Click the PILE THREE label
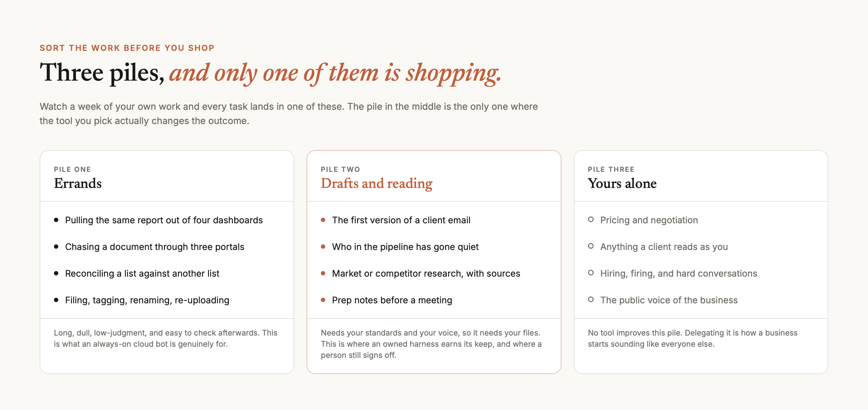 click(611, 169)
